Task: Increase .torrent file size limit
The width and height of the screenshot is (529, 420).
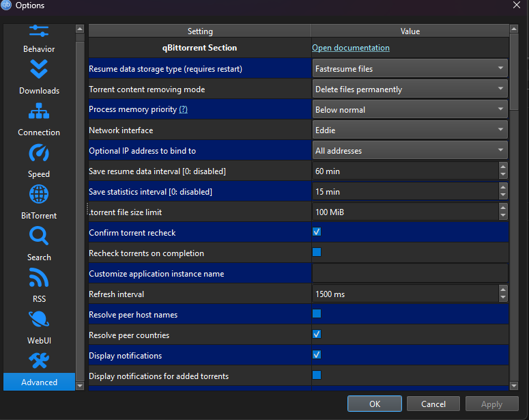Action: pos(503,208)
